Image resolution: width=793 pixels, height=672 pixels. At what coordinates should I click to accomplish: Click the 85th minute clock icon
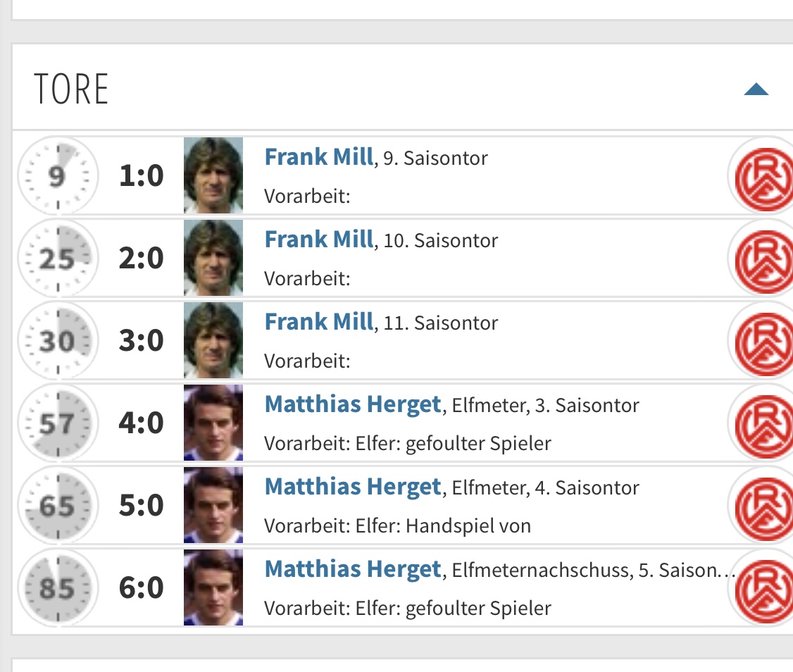56,588
